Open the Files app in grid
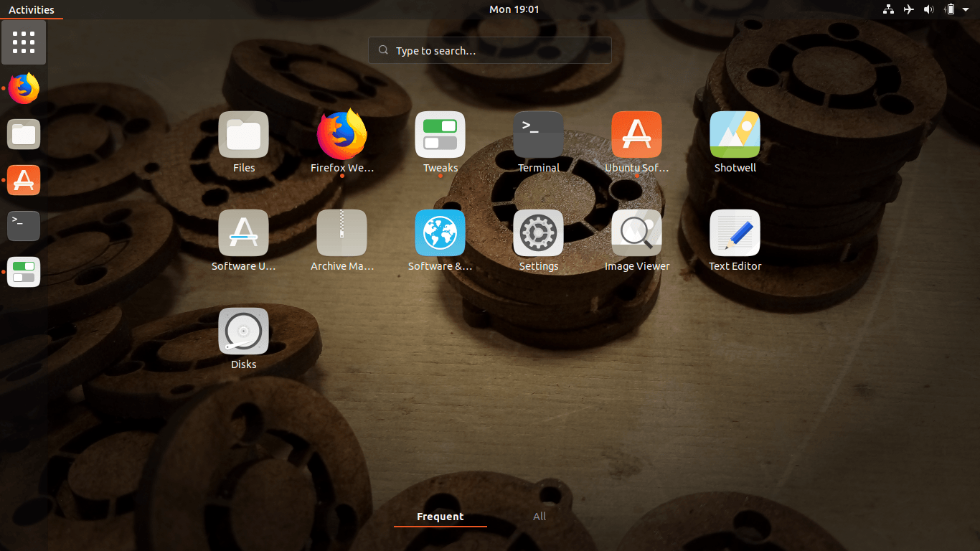Screen dimensions: 980x551 point(243,135)
